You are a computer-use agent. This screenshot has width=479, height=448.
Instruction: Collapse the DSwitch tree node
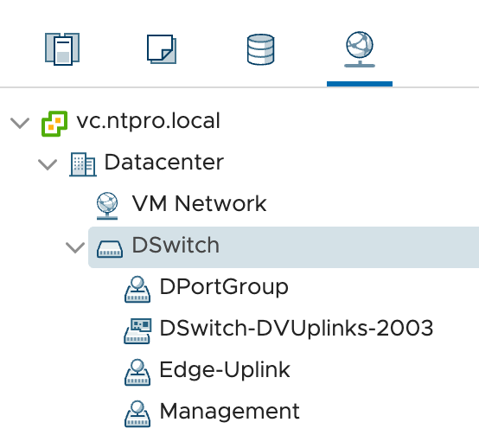[x=75, y=247]
